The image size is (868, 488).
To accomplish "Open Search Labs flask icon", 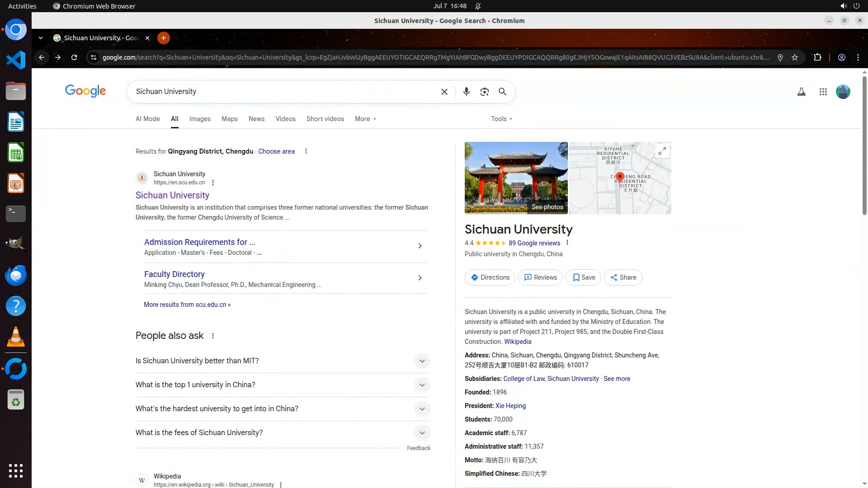I will (801, 92).
